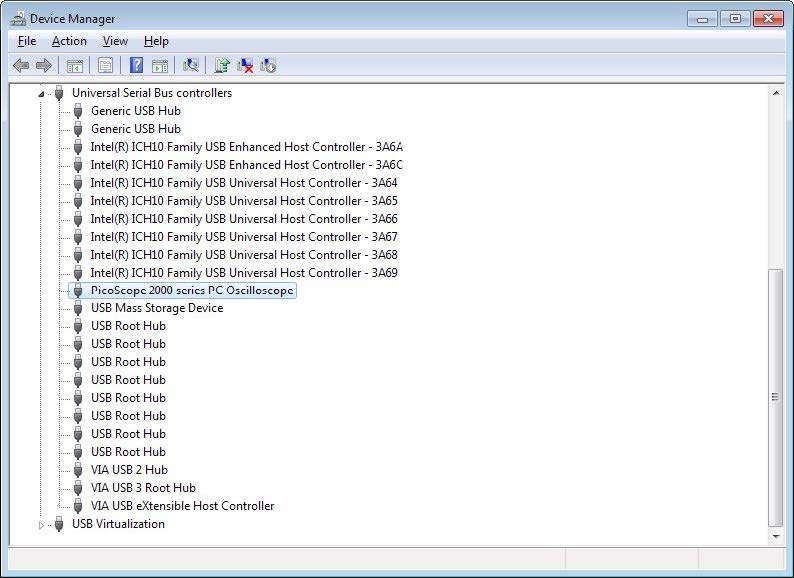Click the Forward arrow toolbar icon
The image size is (794, 578).
[x=44, y=66]
